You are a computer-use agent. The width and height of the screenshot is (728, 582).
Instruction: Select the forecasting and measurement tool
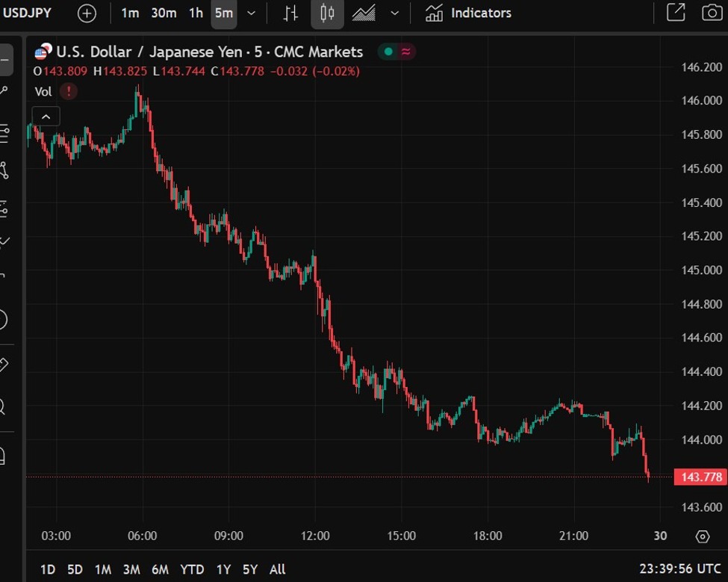pyautogui.click(x=4, y=209)
